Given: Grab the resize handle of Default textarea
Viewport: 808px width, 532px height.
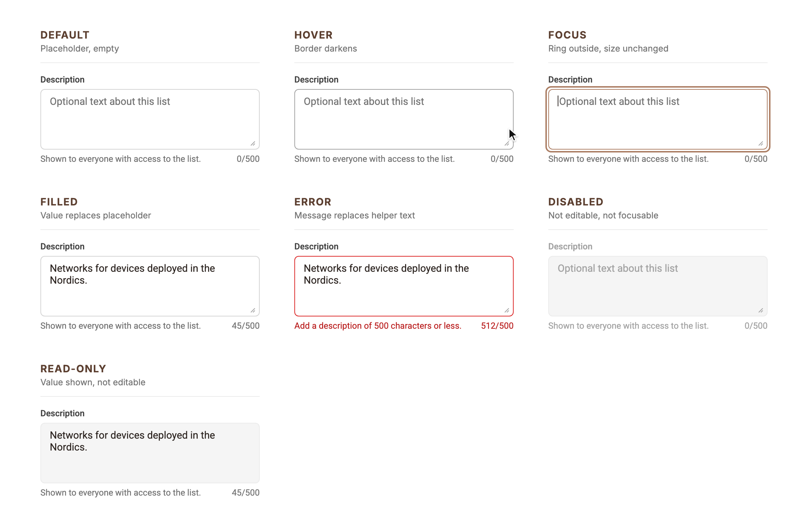Looking at the screenshot, I should click(x=253, y=143).
